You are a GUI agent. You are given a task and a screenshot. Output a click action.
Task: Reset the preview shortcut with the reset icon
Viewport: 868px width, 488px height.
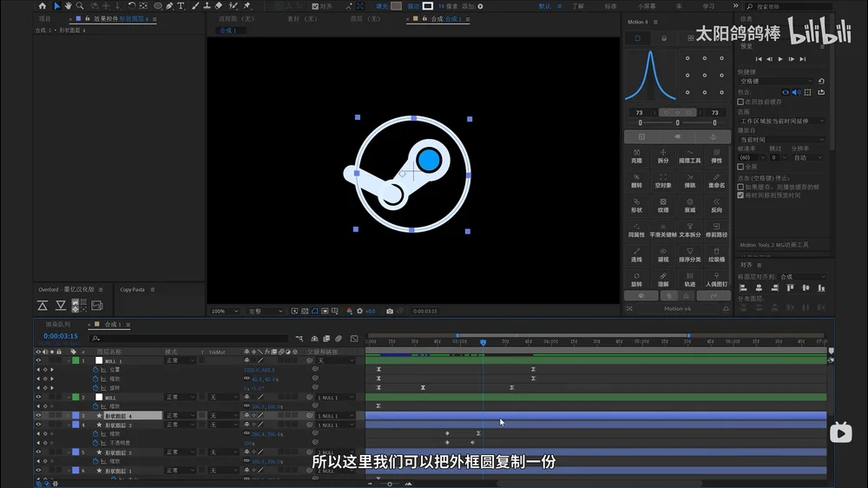[x=821, y=81]
